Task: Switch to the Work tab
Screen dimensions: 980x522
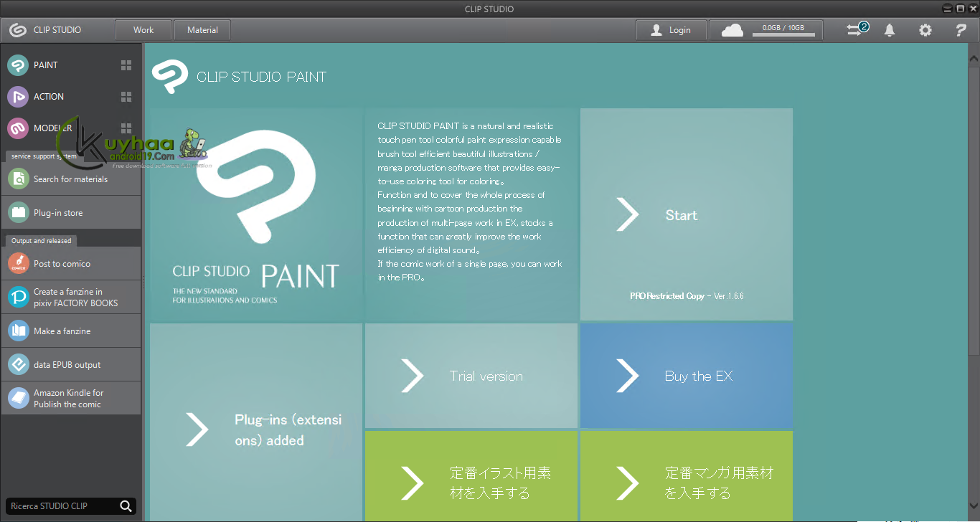Action: click(143, 30)
